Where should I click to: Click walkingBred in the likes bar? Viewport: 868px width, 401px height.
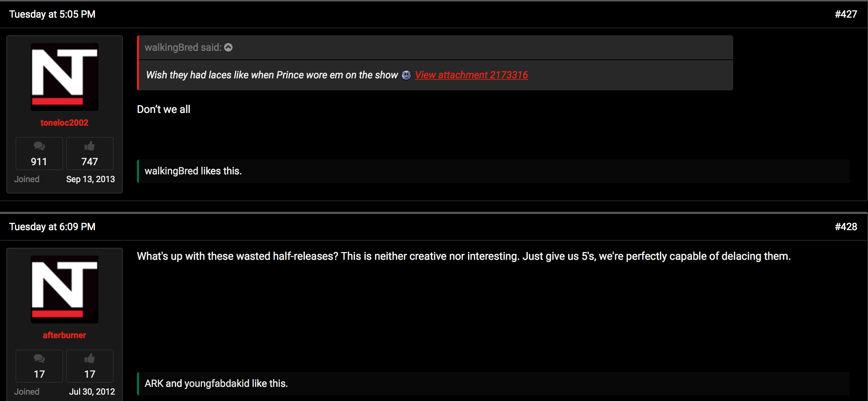171,171
